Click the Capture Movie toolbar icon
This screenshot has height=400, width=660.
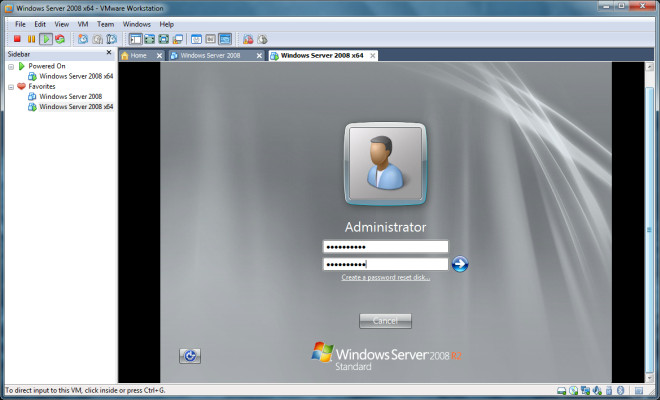262,39
